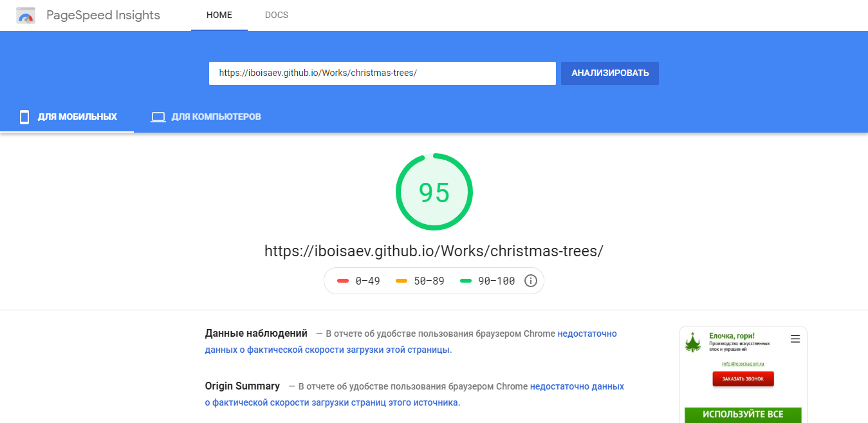Image resolution: width=868 pixels, height=423 pixels.
Task: Click the Елочка, гори! title in preview
Action: (x=732, y=335)
